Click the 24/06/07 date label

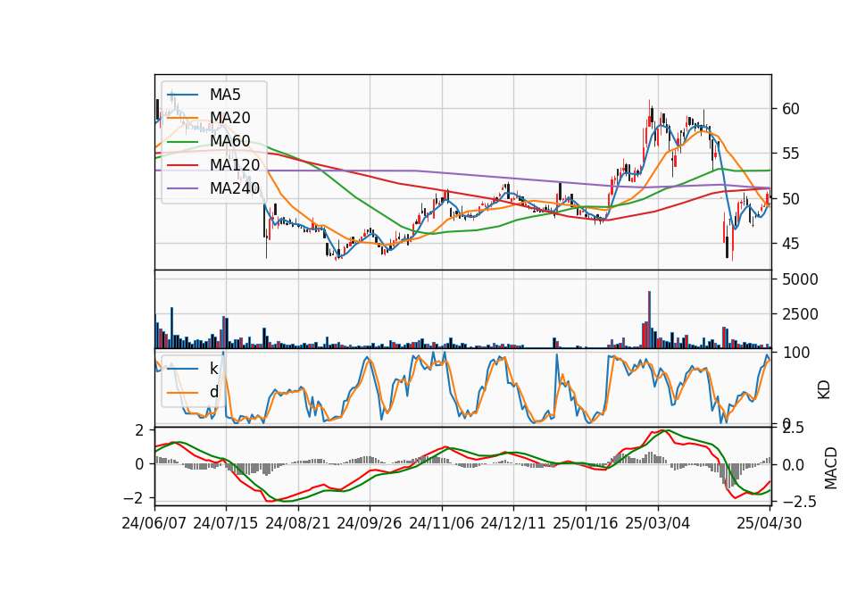point(154,523)
